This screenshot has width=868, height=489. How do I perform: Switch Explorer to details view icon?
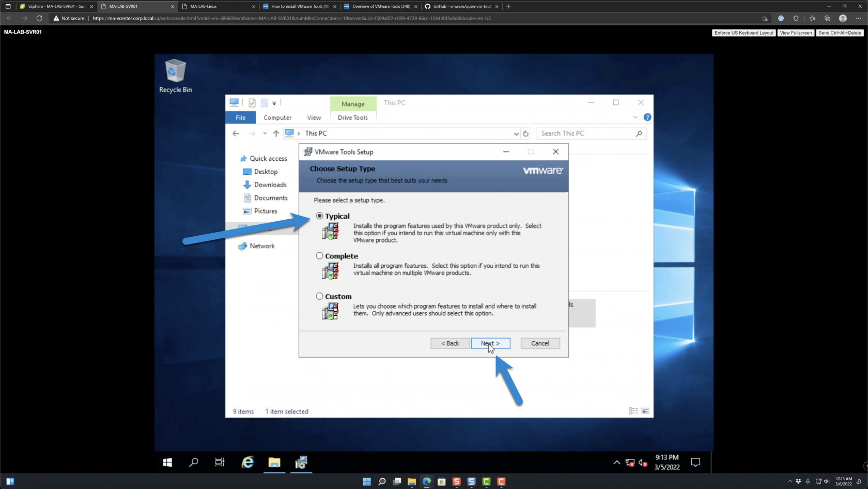[633, 411]
